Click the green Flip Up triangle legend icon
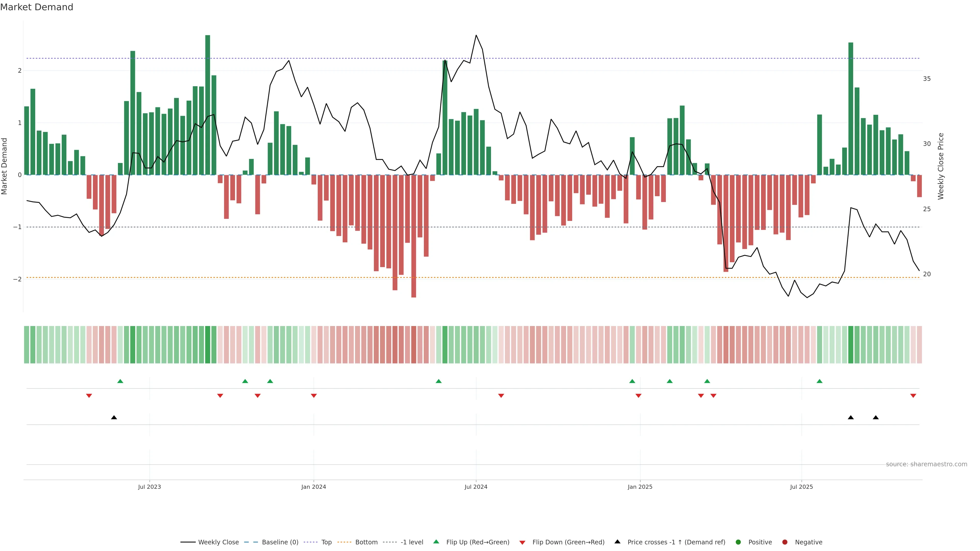 coord(436,542)
